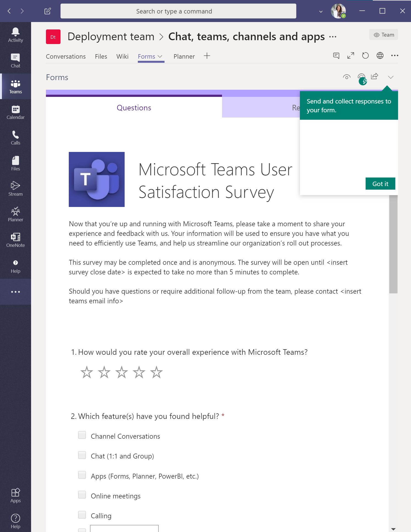Select Teams in the left rail

coord(15,86)
